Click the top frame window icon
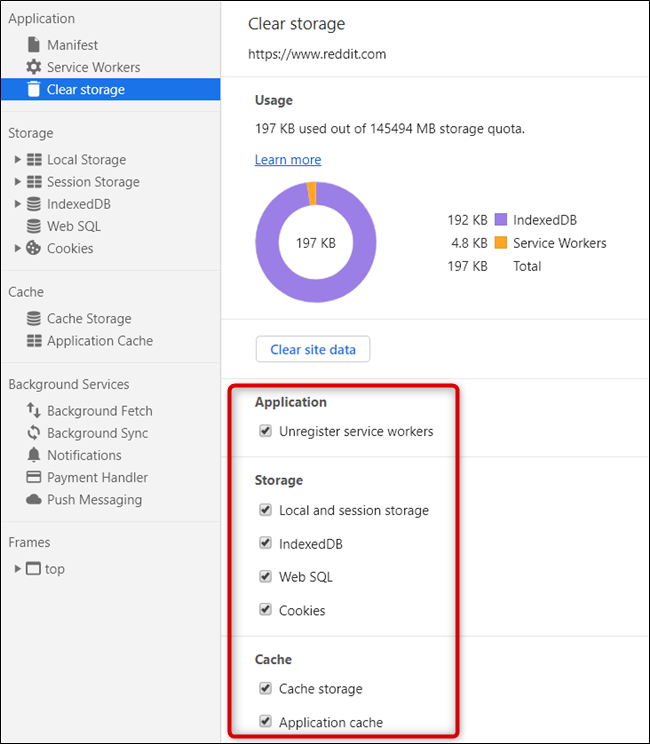The image size is (650, 744). (33, 568)
